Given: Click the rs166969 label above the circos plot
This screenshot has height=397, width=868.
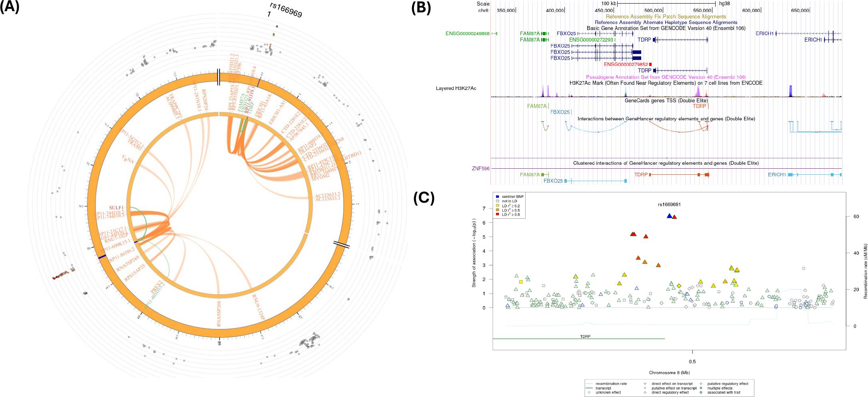Looking at the screenshot, I should (286, 10).
